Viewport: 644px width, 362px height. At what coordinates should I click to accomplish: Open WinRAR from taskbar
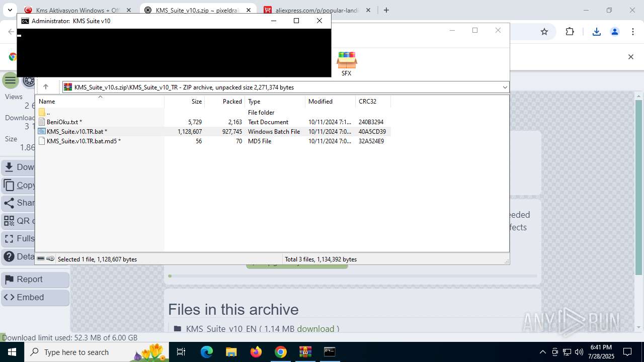305,352
